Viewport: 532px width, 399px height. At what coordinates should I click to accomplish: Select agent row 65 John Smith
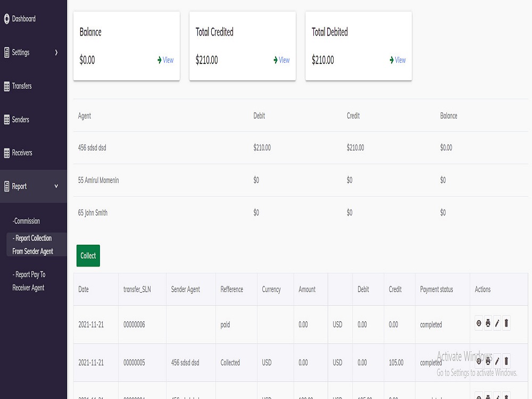pos(301,213)
